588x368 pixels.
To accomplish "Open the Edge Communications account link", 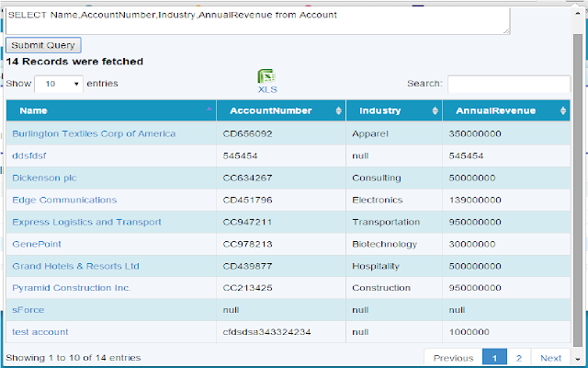I will pos(64,200).
